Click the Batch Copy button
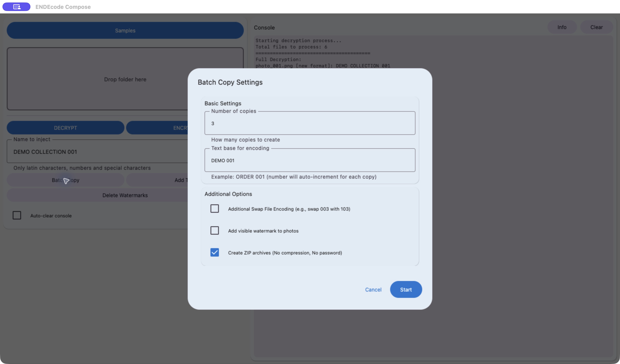Viewport: 620px width, 364px height. (x=65, y=180)
